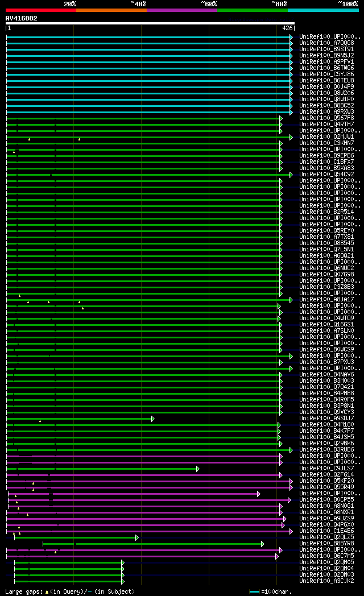Open hit UniRef100_B2R514
Image resolution: width=364 pixels, height=596 pixels.
point(326,212)
